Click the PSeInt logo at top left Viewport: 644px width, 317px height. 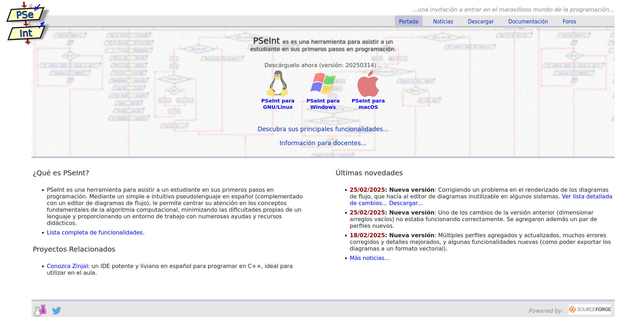tap(27, 24)
